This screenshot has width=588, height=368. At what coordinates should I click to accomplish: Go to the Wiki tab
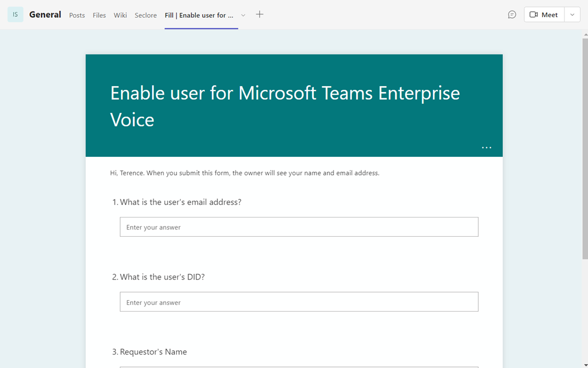click(120, 15)
